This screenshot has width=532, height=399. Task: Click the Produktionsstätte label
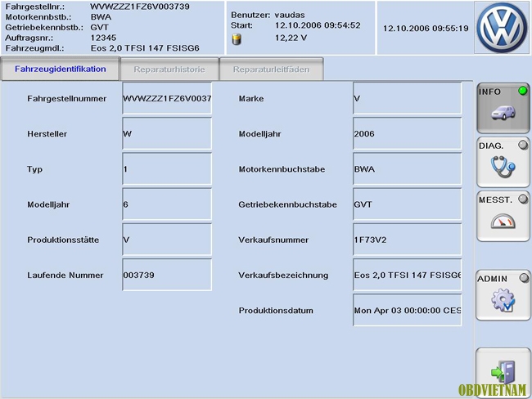(63, 240)
